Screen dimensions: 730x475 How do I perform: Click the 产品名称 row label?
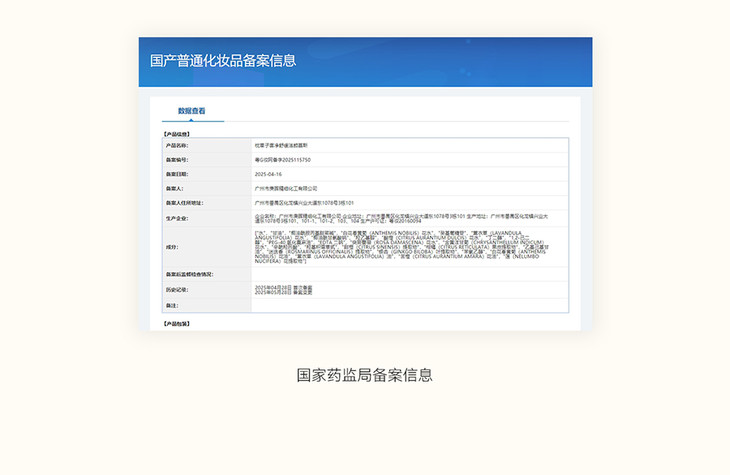pos(176,145)
